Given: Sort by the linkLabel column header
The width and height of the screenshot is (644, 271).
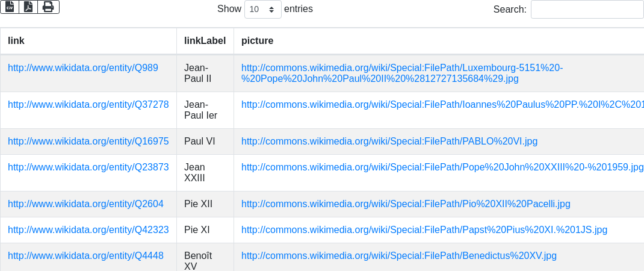Looking at the screenshot, I should (x=205, y=40).
